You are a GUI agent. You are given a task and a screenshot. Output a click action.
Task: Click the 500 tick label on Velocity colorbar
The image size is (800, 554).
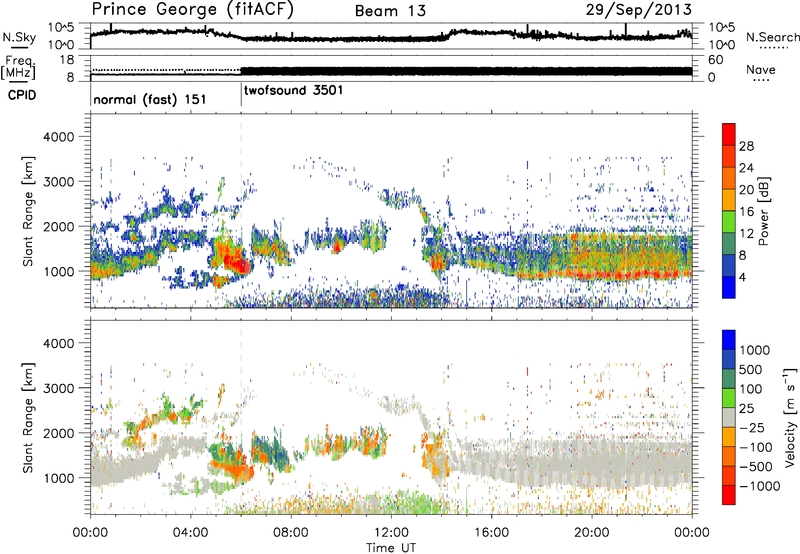(750, 369)
